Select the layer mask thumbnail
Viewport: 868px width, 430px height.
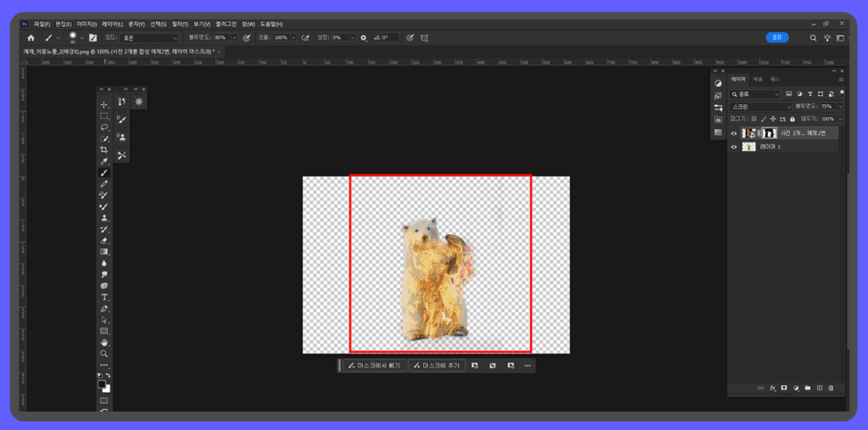[770, 133]
